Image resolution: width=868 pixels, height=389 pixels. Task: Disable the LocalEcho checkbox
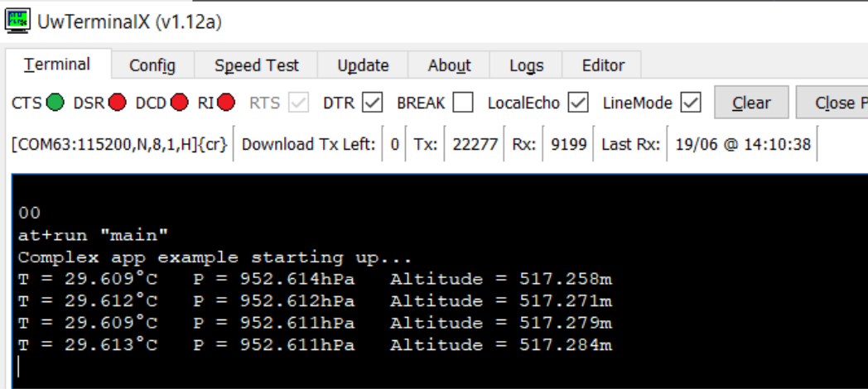point(578,103)
